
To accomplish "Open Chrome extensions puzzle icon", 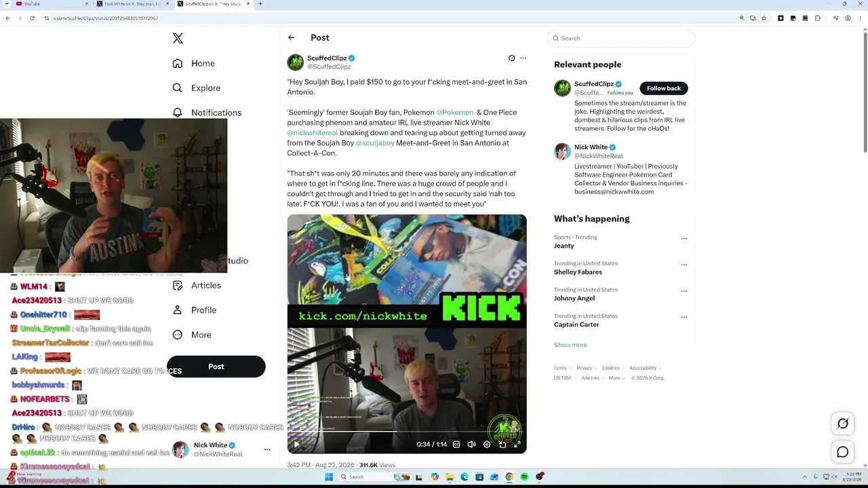I will (x=818, y=18).
